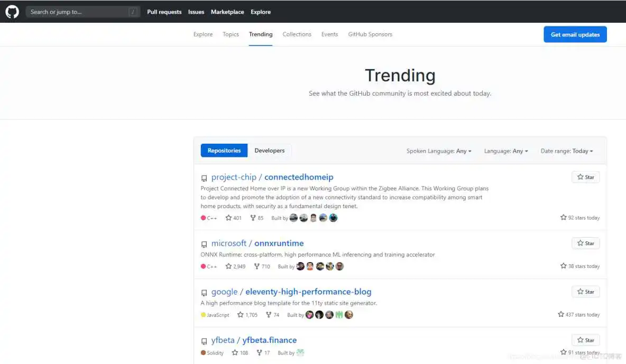626x364 pixels.
Task: Click repo icon beside microsoft / onnxruntime
Action: (204, 244)
